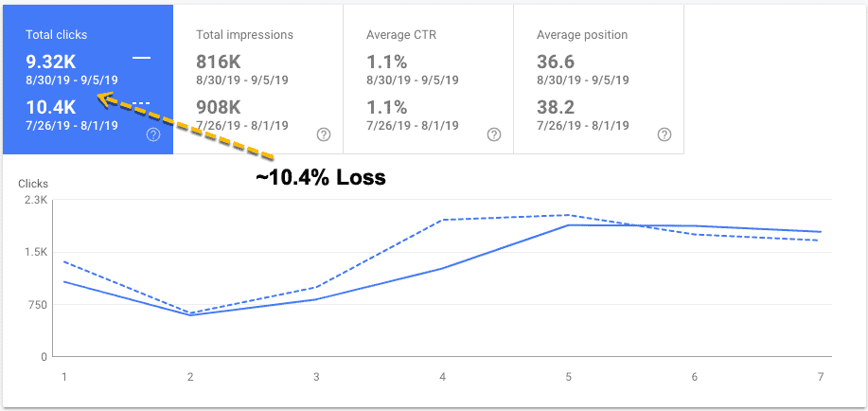Open help icon in Average position card
This screenshot has width=868, height=411.
click(664, 134)
